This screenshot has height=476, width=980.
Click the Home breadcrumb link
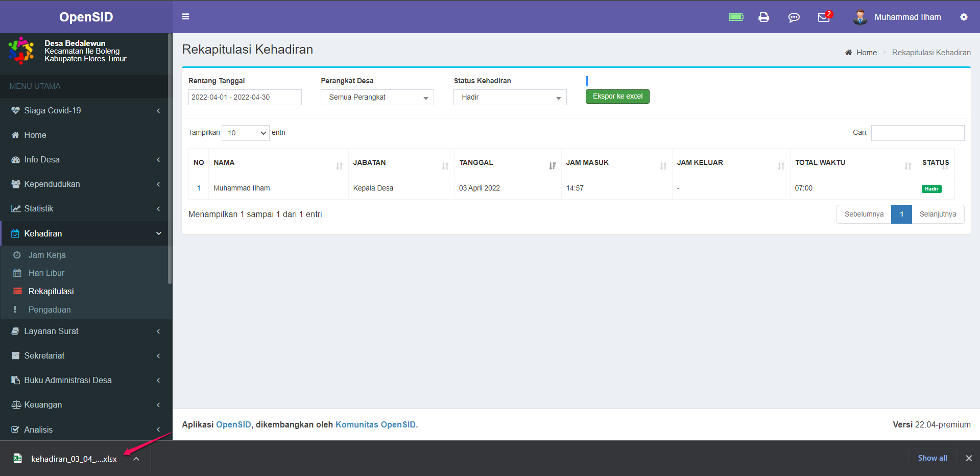pyautogui.click(x=867, y=53)
